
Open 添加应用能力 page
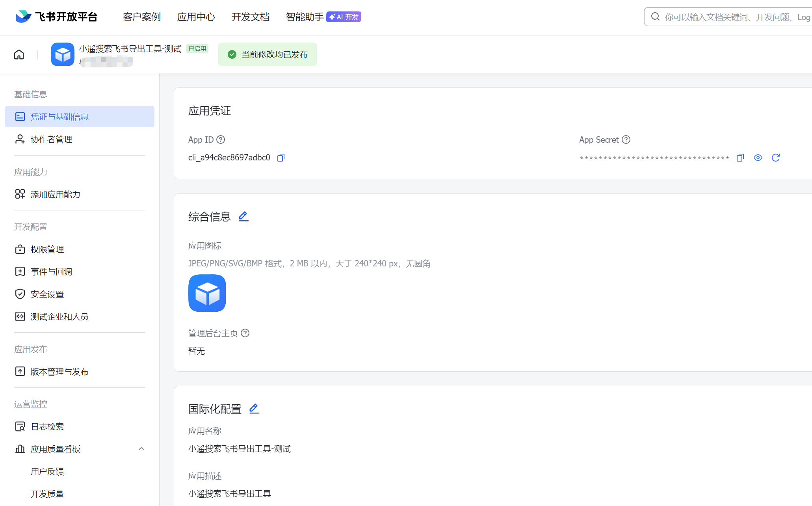(55, 194)
